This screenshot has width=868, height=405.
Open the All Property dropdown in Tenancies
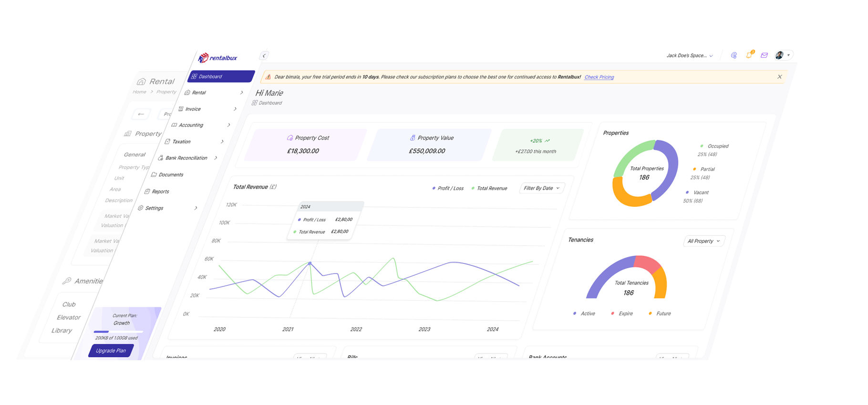click(x=703, y=241)
